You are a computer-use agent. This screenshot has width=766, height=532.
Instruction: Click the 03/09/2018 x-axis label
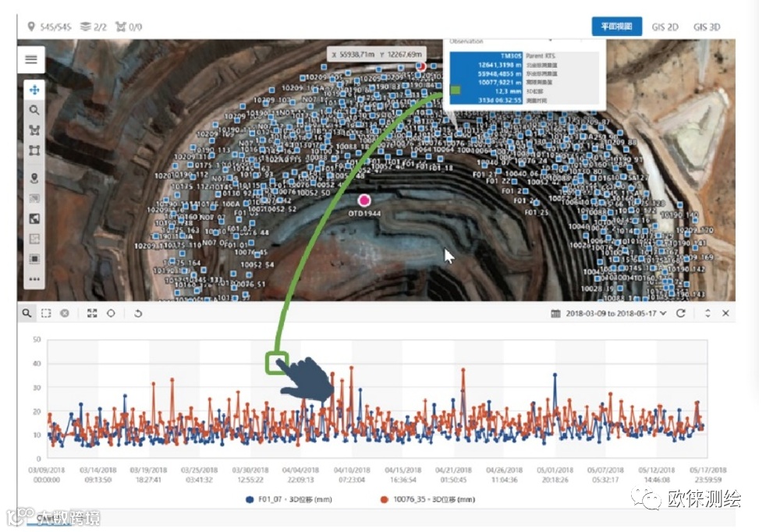(x=46, y=474)
